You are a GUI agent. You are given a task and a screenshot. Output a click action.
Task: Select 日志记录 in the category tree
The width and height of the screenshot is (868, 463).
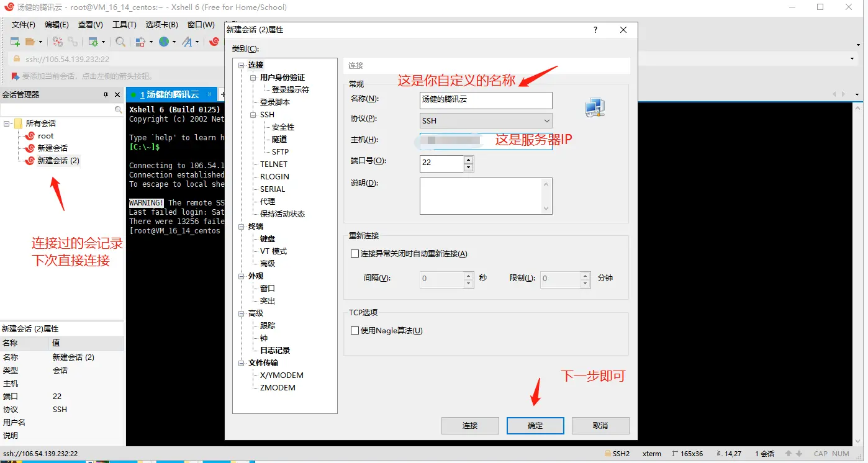(x=275, y=351)
